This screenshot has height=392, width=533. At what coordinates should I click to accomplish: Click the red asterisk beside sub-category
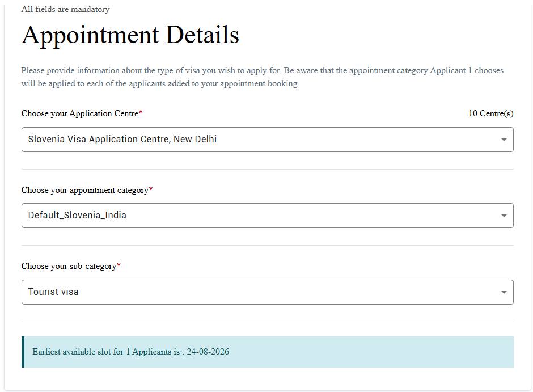(x=119, y=265)
